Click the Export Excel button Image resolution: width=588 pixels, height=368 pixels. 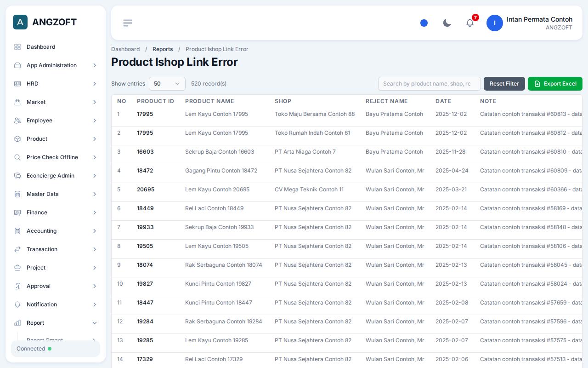[x=555, y=84]
